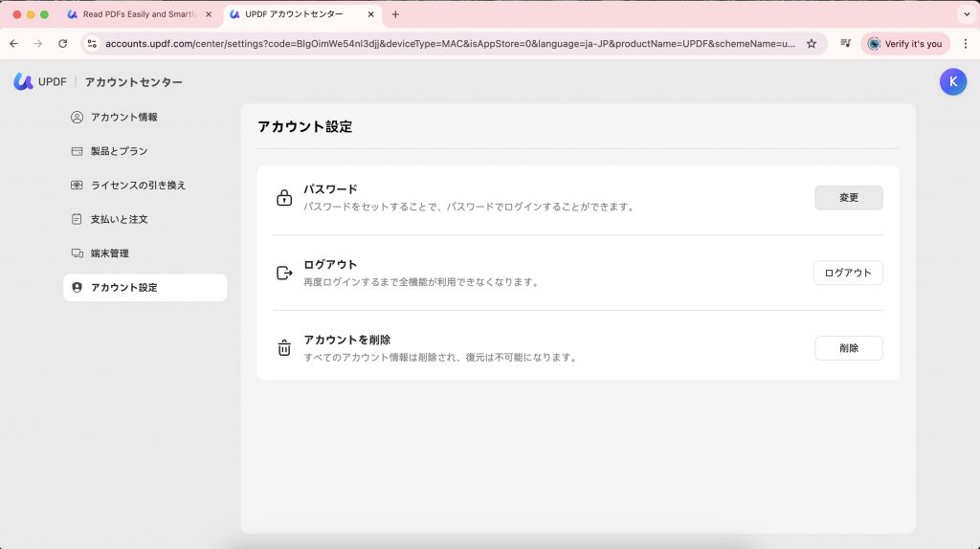Click the logout arrow icon
Image resolution: width=980 pixels, height=549 pixels.
click(284, 273)
